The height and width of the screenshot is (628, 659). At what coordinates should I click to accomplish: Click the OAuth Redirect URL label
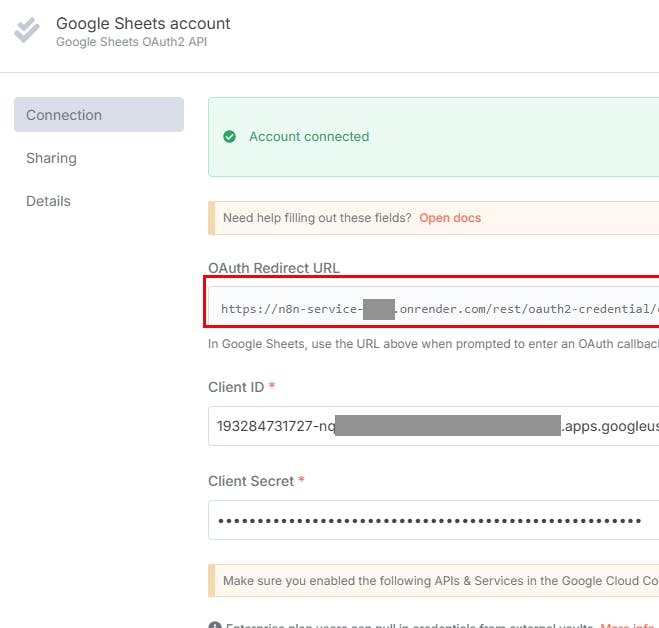(274, 268)
